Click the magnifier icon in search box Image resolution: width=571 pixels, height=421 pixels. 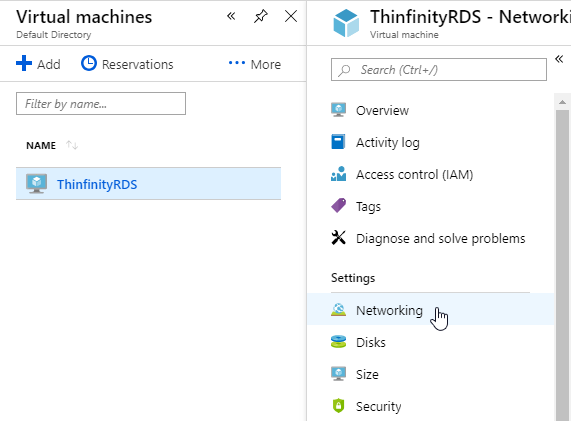(x=344, y=70)
